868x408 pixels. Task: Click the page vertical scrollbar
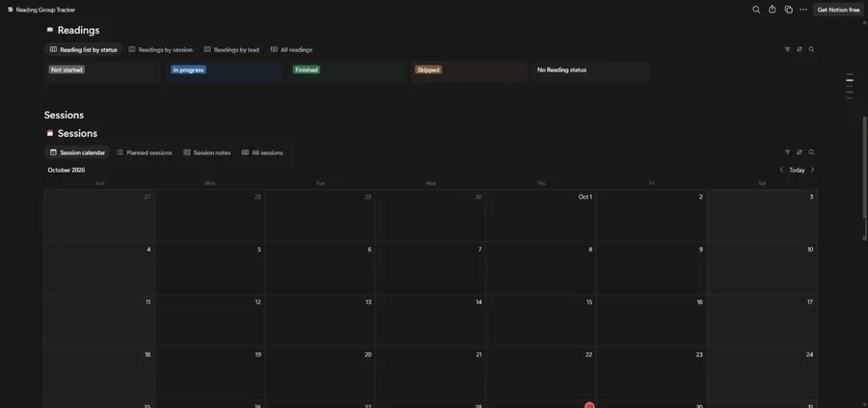point(865,177)
